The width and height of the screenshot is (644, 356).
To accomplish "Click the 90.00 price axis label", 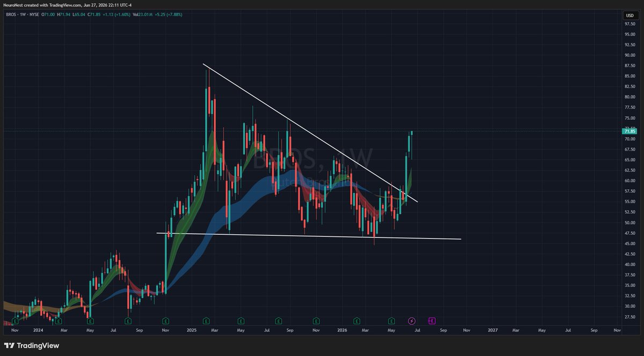I will (629, 55).
